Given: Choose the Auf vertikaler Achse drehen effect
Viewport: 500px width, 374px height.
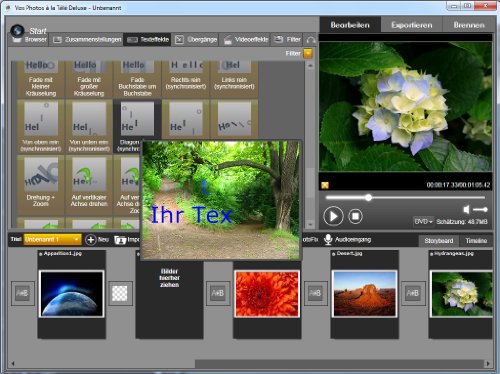Looking at the screenshot, I should click(x=89, y=185).
